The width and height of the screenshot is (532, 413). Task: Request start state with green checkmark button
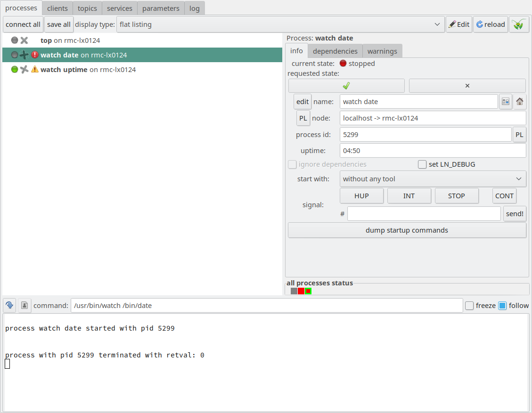(x=346, y=86)
